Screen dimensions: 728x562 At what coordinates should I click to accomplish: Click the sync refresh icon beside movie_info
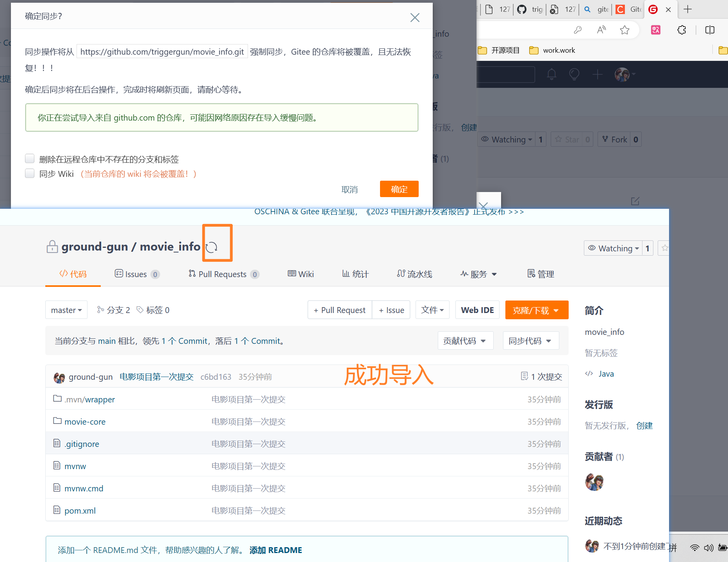click(x=212, y=247)
